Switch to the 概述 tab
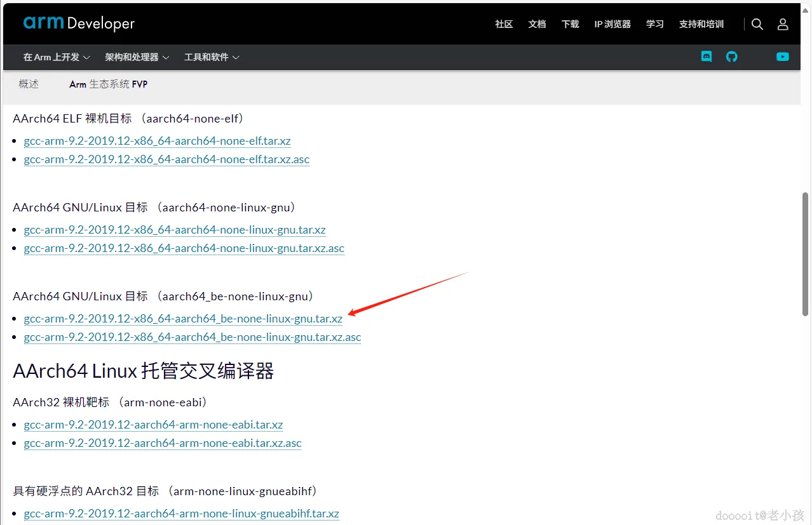 click(29, 83)
